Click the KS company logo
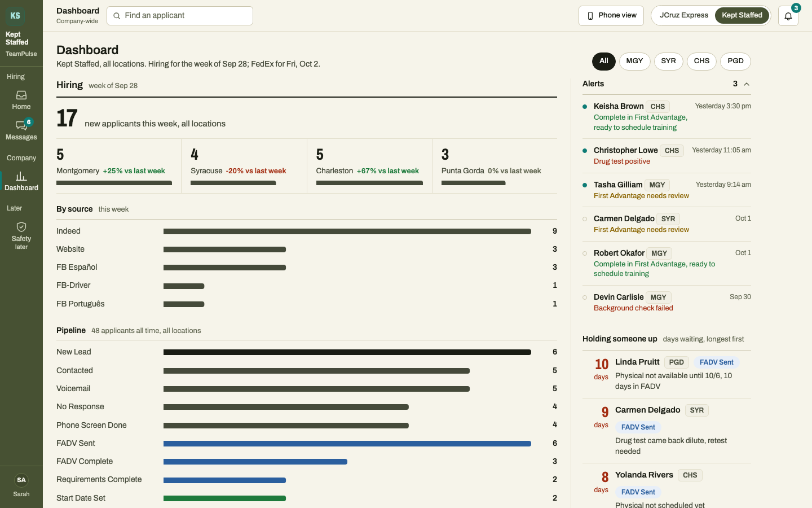Image resolution: width=812 pixels, height=508 pixels. tap(15, 15)
